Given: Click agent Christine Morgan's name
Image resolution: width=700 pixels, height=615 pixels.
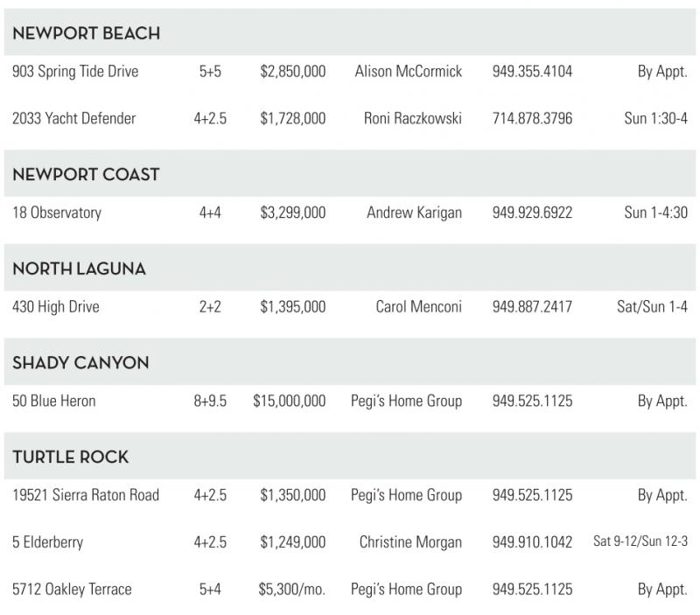Looking at the screenshot, I should coord(410,542).
